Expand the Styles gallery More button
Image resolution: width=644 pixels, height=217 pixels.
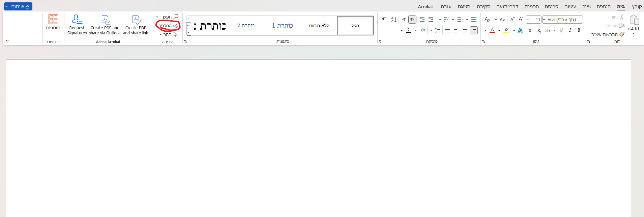click(x=188, y=32)
